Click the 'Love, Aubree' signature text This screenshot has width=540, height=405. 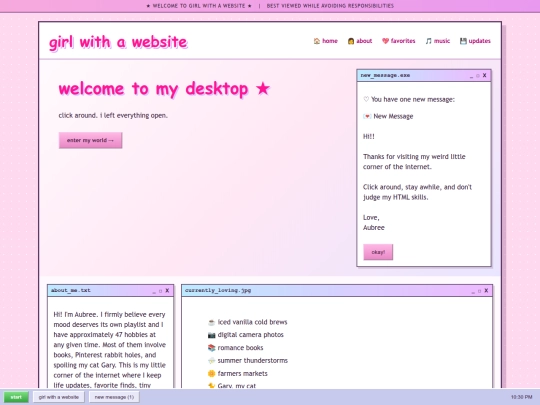[x=374, y=222]
